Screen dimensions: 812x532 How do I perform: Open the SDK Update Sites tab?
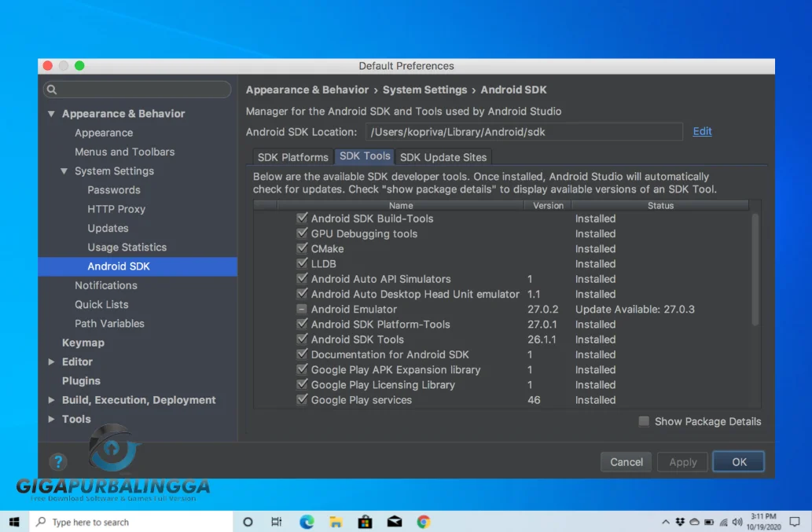[x=443, y=156]
